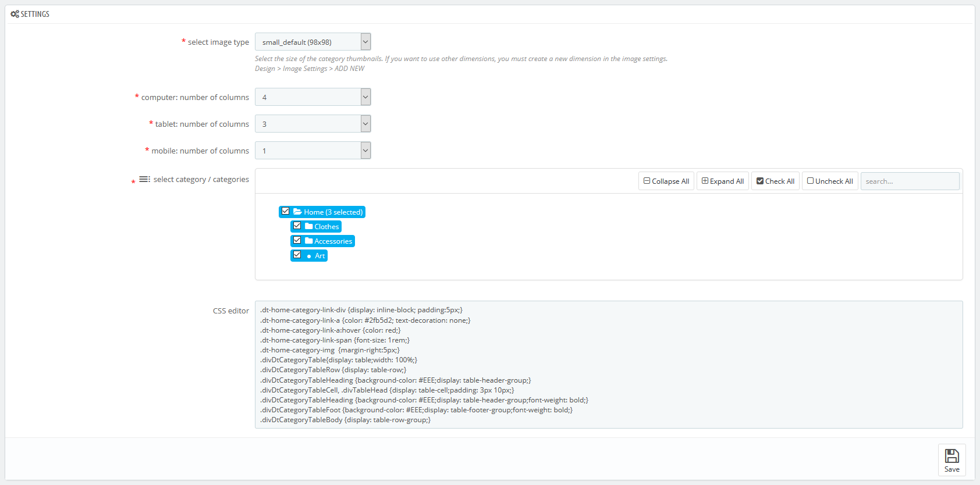Select the Home (3 selected) tree label
980x485 pixels.
(333, 212)
